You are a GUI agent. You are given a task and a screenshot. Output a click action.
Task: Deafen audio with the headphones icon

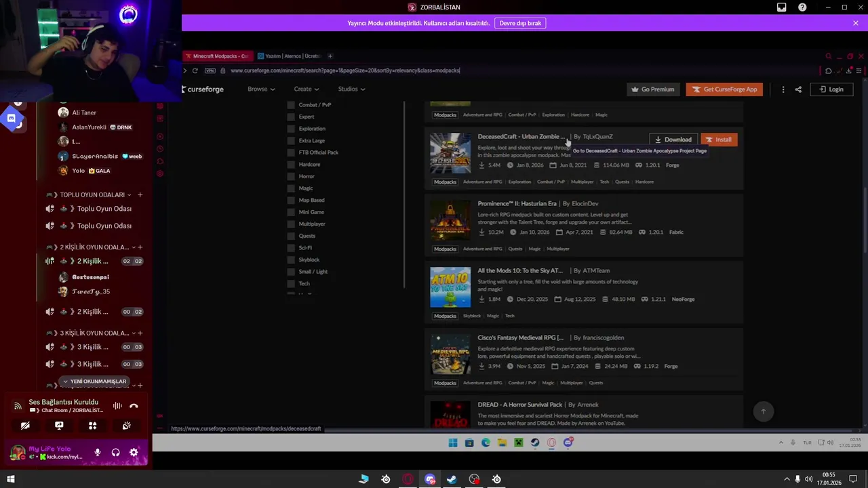point(116,453)
